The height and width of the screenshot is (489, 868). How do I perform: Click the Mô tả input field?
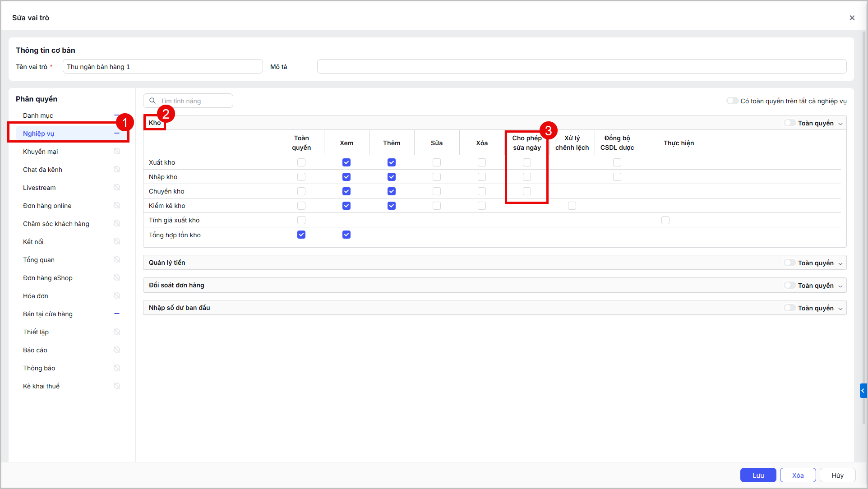coord(582,66)
